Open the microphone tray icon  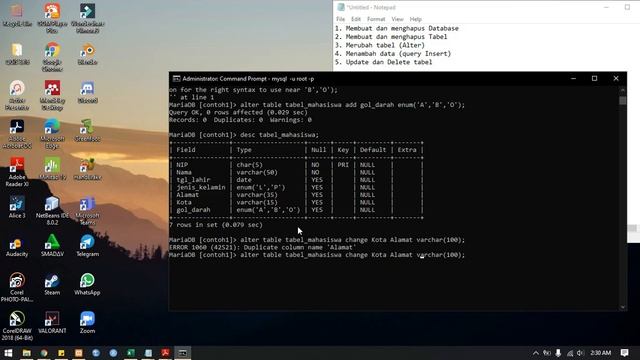[x=558, y=353]
